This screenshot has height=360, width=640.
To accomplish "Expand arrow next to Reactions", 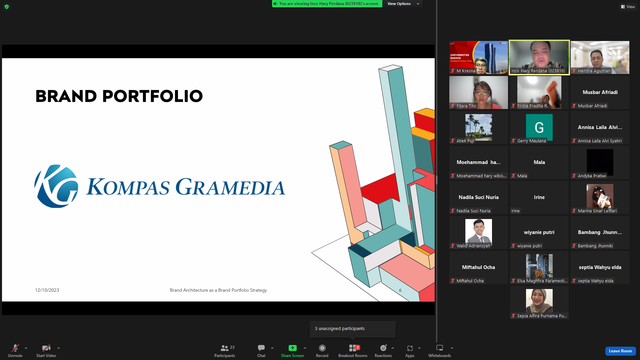I will click(393, 348).
